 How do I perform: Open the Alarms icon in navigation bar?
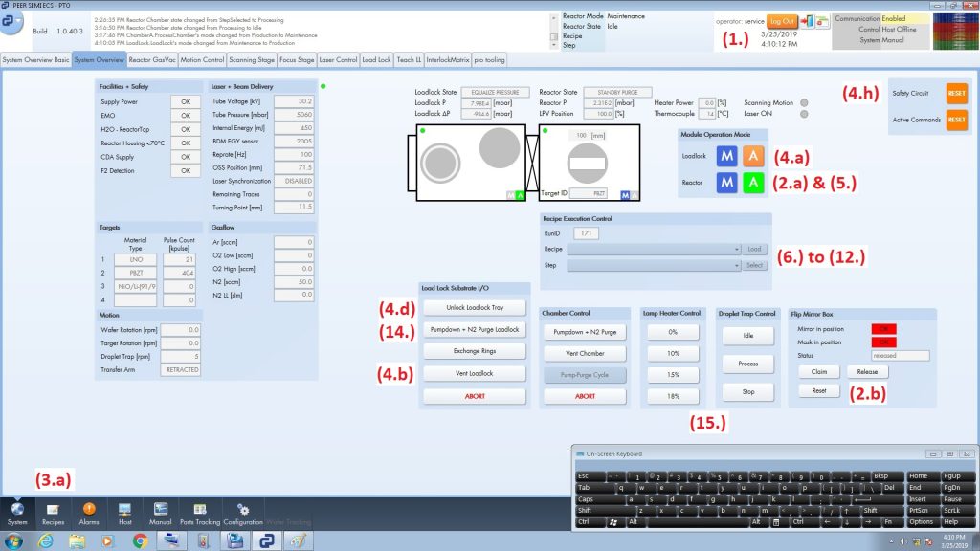pyautogui.click(x=88, y=512)
